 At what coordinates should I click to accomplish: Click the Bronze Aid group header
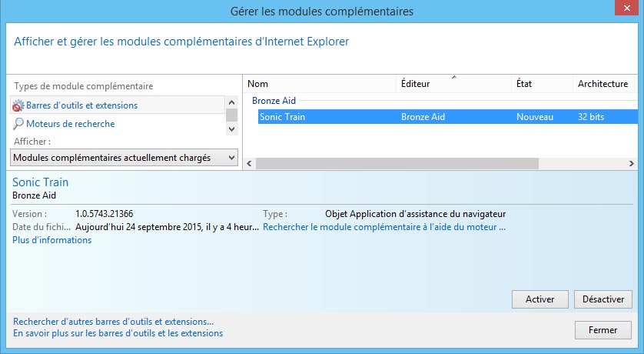coord(274,101)
